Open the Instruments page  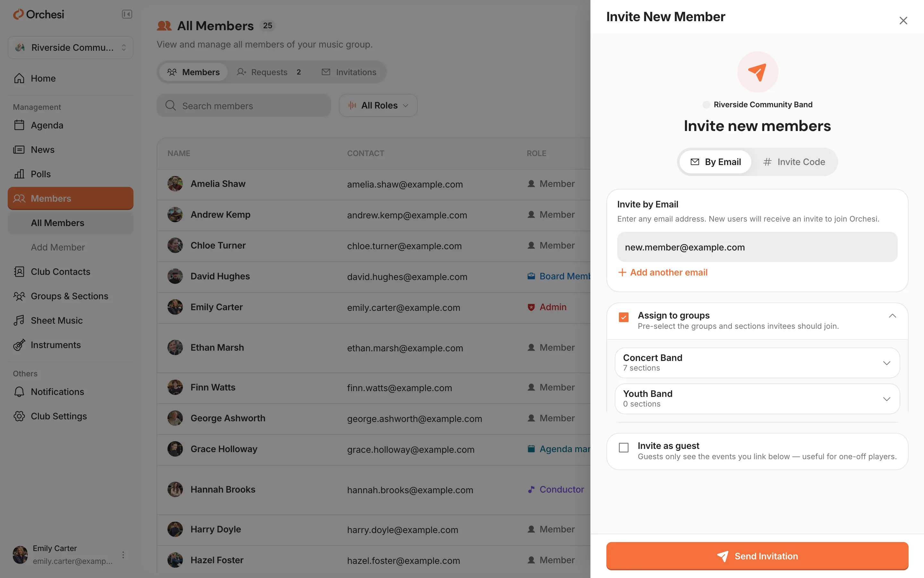(71, 345)
